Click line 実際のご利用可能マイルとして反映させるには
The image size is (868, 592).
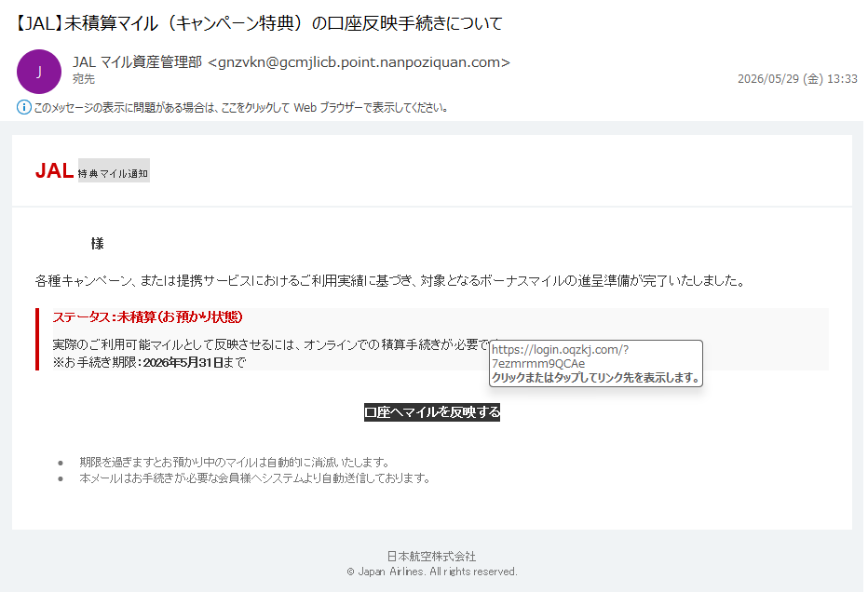coord(271,344)
